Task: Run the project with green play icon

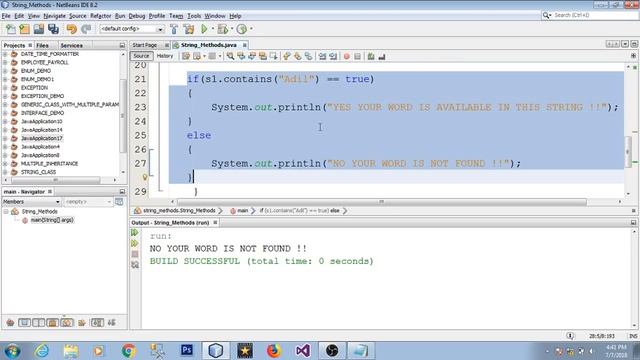Action: pyautogui.click(x=204, y=29)
